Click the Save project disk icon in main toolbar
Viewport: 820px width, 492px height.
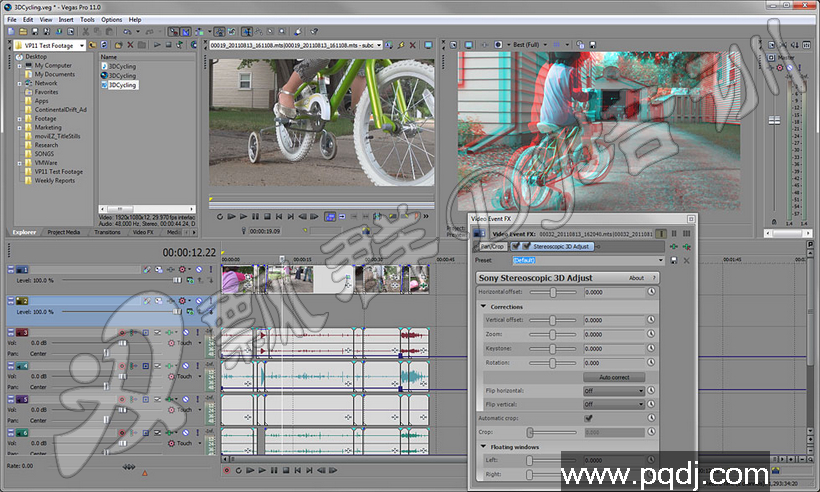[x=35, y=32]
